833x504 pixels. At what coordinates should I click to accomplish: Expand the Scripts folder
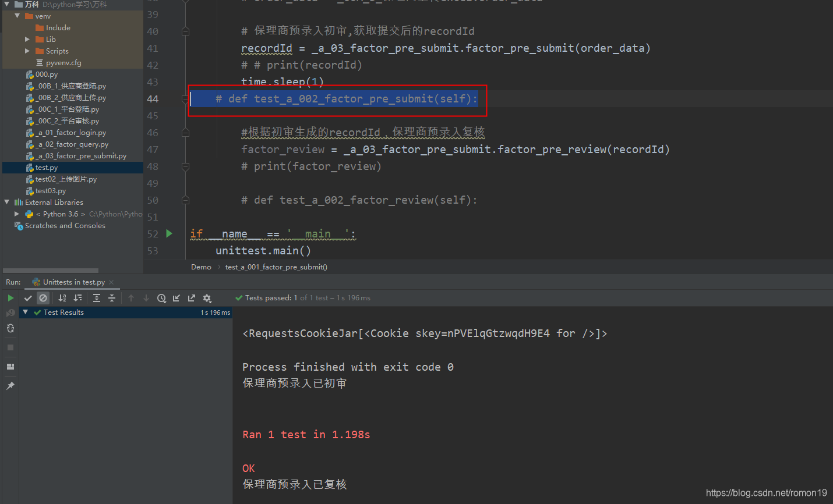[x=26, y=51]
